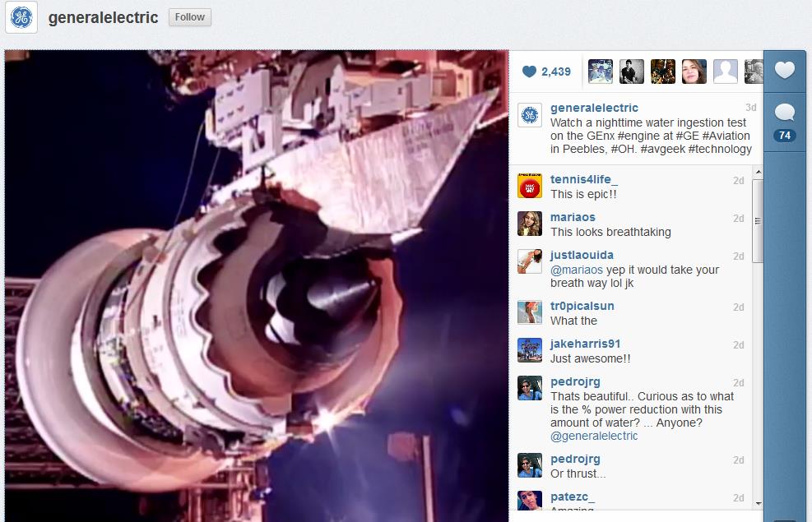Viewport: 812px width, 522px height.
Task: Follow the generalelectric account
Action: [189, 17]
